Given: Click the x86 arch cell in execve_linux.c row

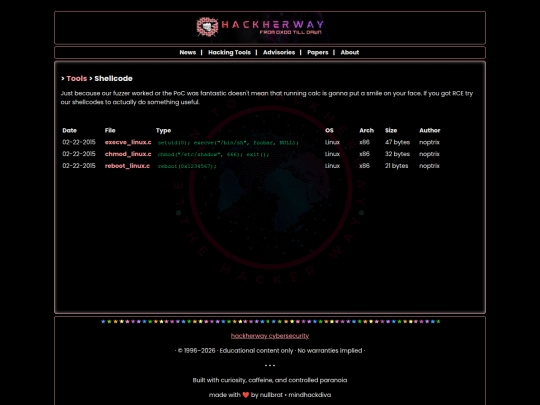Looking at the screenshot, I should pos(364,142).
